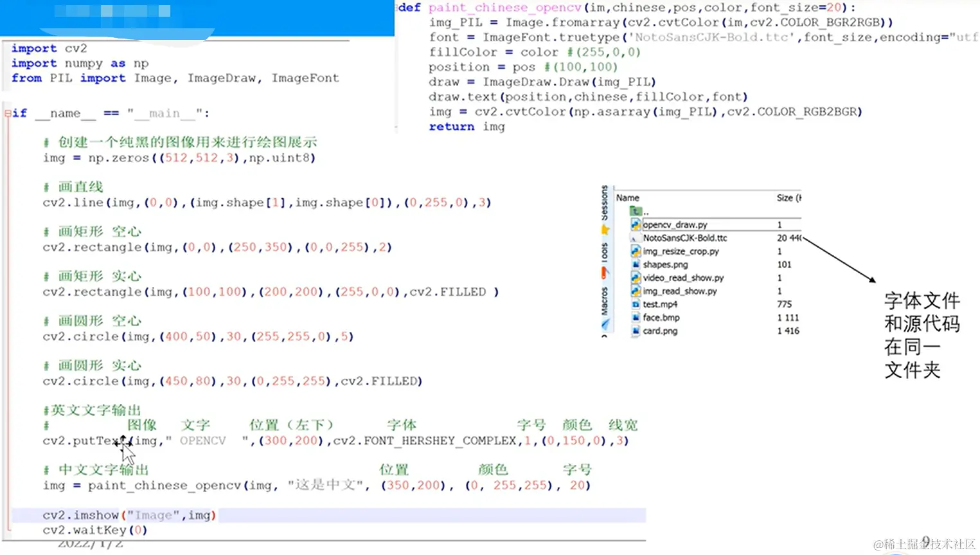The width and height of the screenshot is (980, 555).
Task: Select the font file icon of NotoSansCJK-Bold.ttc
Action: pos(636,238)
